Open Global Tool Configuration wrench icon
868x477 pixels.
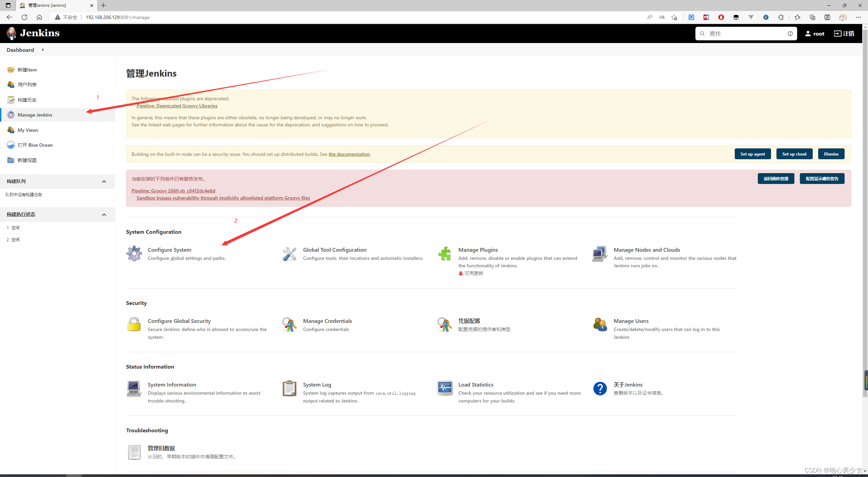coord(290,253)
